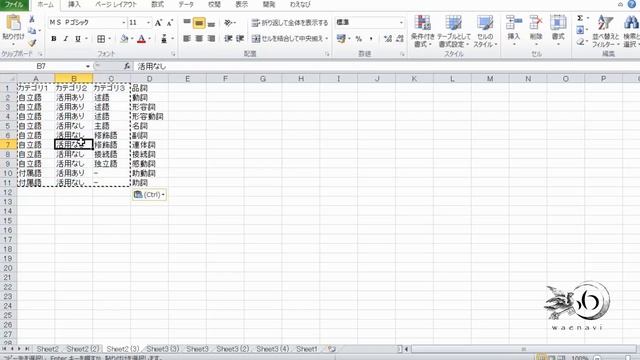Decrease font size with small A icon

(170, 23)
